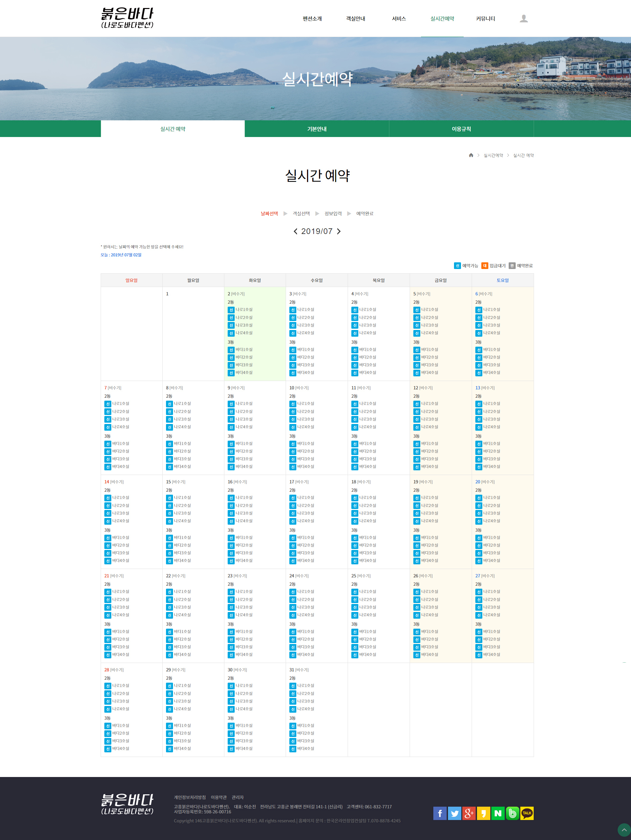Open the Facebook share icon in footer
The width and height of the screenshot is (631, 840).
pyautogui.click(x=440, y=813)
